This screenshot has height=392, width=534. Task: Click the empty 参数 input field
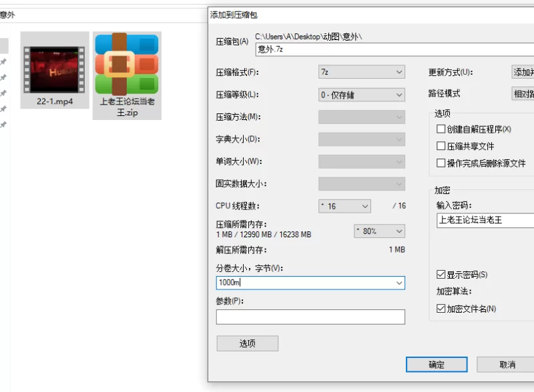[x=310, y=317]
